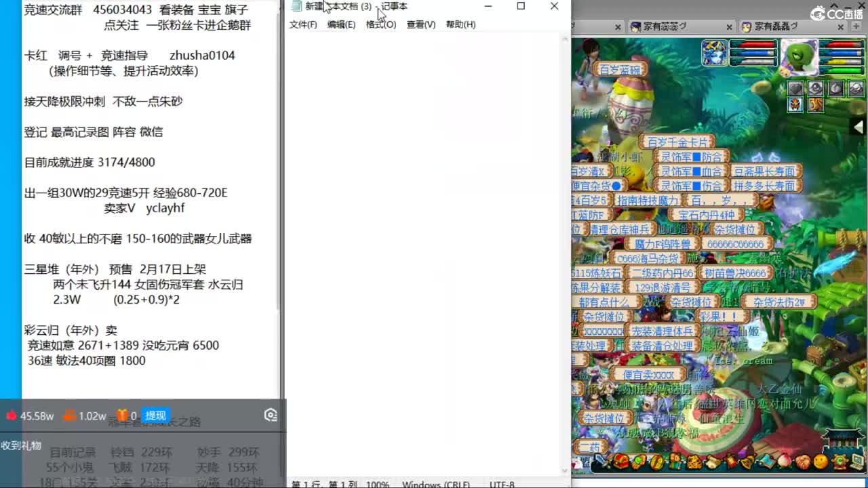Image resolution: width=868 pixels, height=488 pixels.
Task: Click the golden beast face icon
Action: (x=694, y=462)
